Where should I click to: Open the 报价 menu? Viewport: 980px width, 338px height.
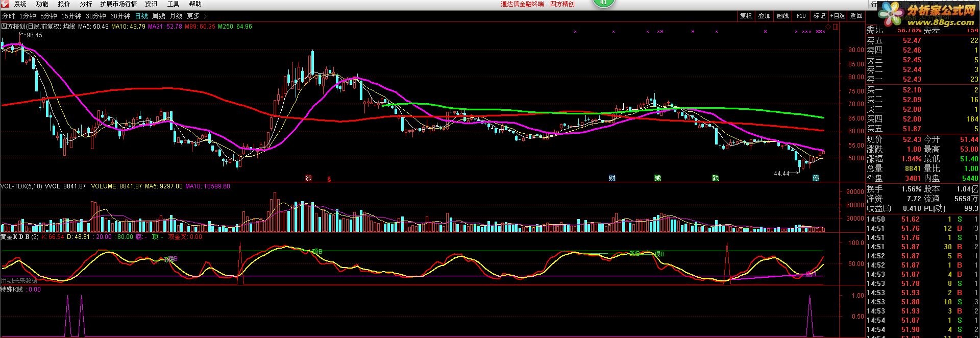64,4
